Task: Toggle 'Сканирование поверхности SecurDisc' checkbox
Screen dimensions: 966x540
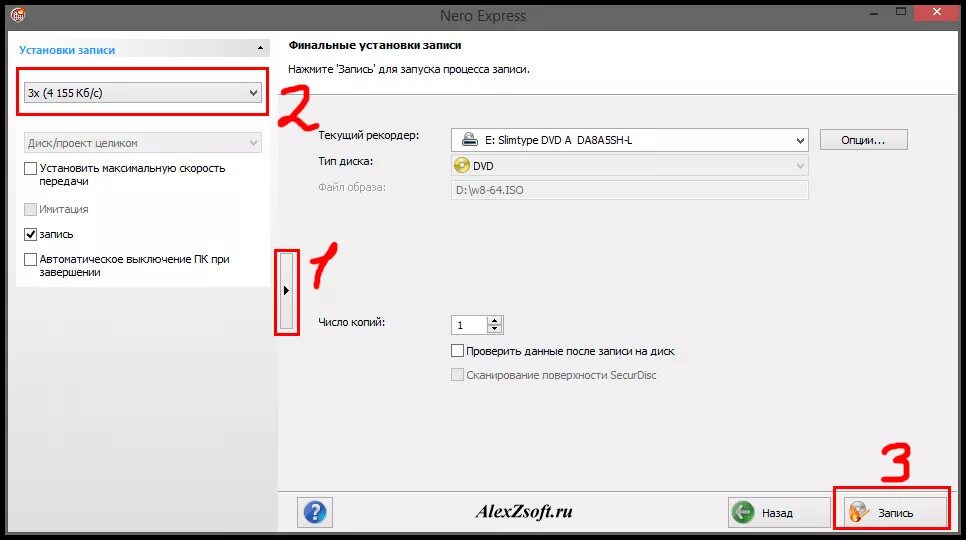Action: pos(457,375)
